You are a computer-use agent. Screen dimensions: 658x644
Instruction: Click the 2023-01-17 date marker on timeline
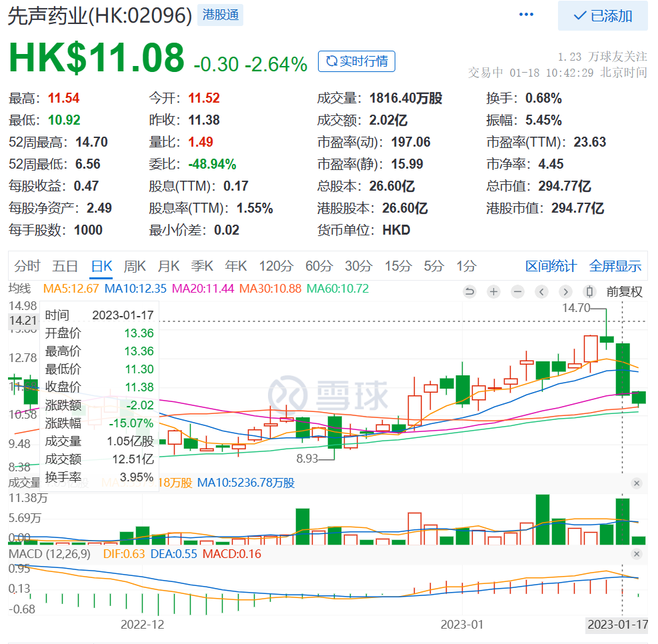[617, 625]
